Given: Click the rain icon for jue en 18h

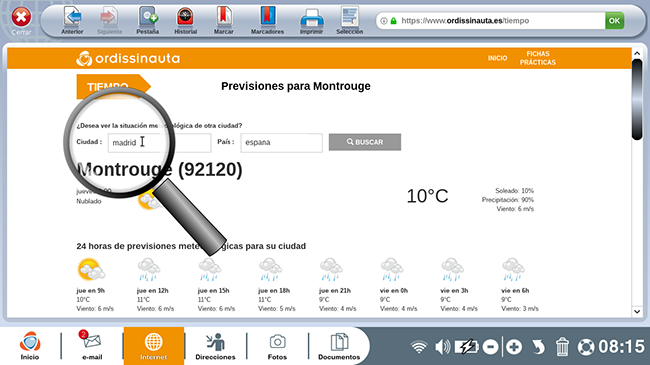Looking at the screenshot, I should point(270,270).
